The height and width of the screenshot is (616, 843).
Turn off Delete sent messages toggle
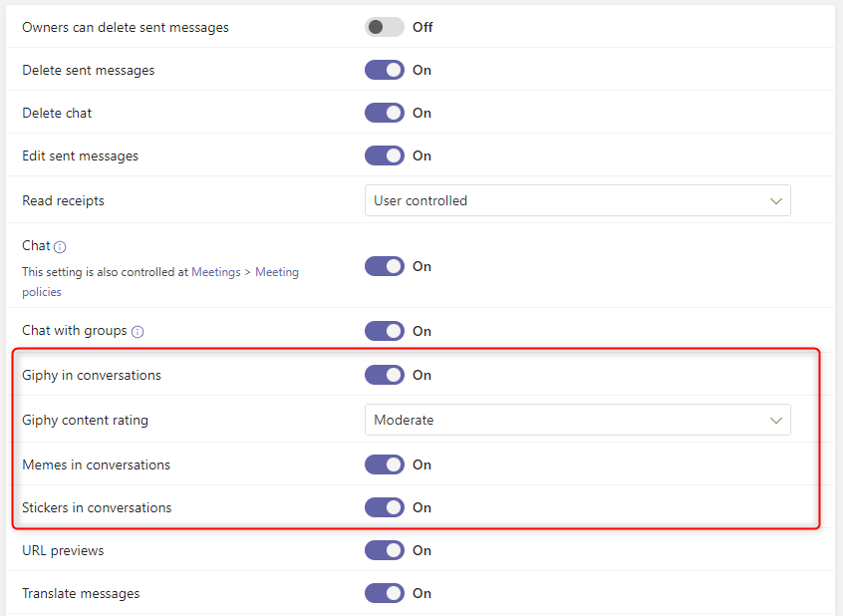pos(384,70)
